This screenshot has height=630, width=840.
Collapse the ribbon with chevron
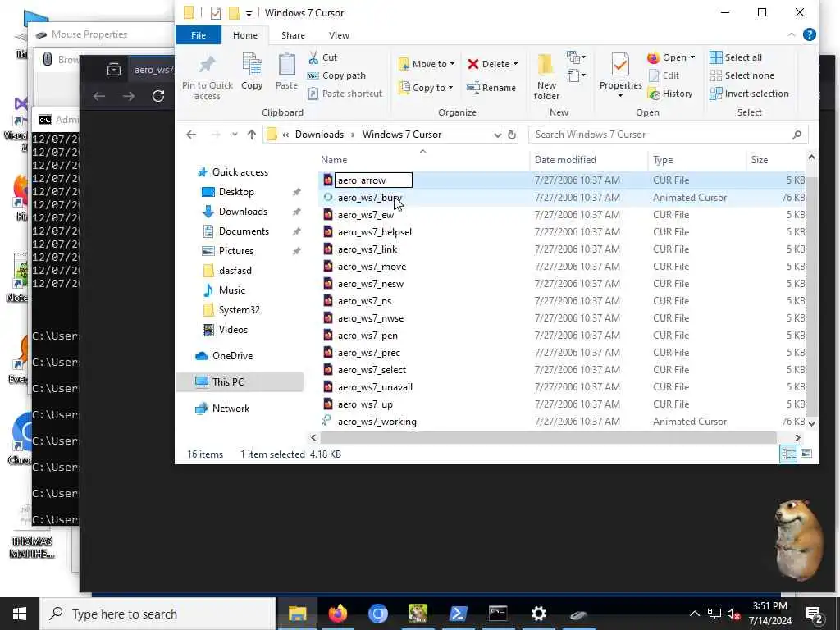point(792,34)
